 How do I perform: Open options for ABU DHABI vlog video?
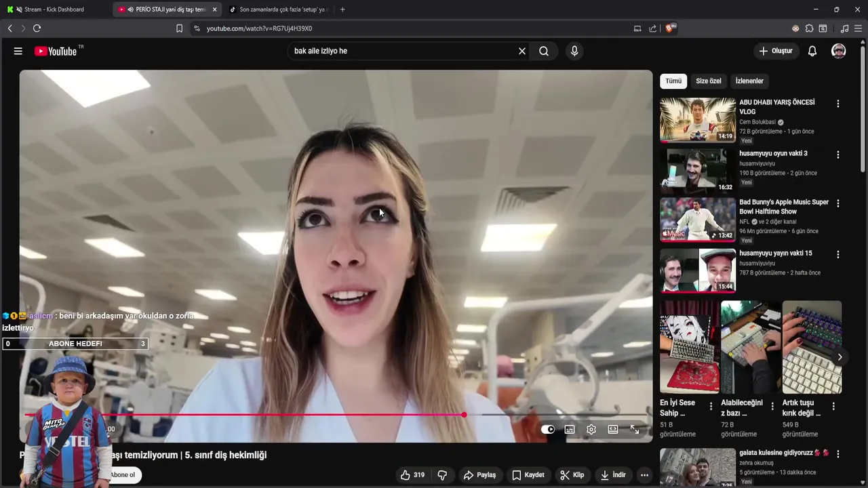pyautogui.click(x=838, y=104)
